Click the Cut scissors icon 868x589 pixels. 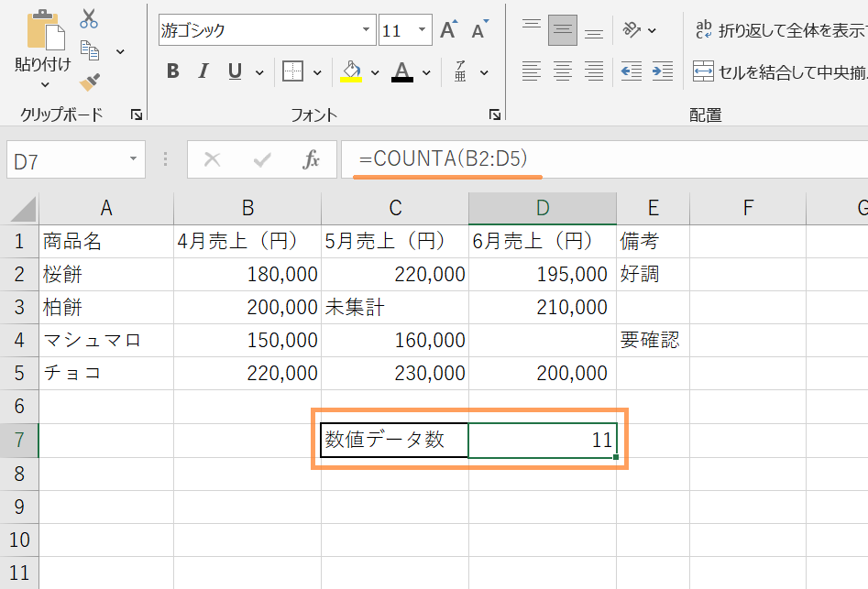(89, 18)
